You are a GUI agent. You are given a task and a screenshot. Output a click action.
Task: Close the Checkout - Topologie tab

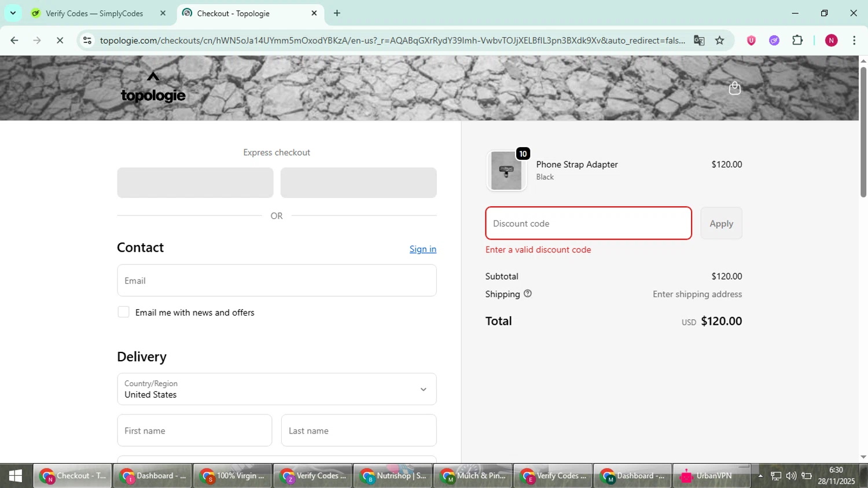[x=314, y=13]
